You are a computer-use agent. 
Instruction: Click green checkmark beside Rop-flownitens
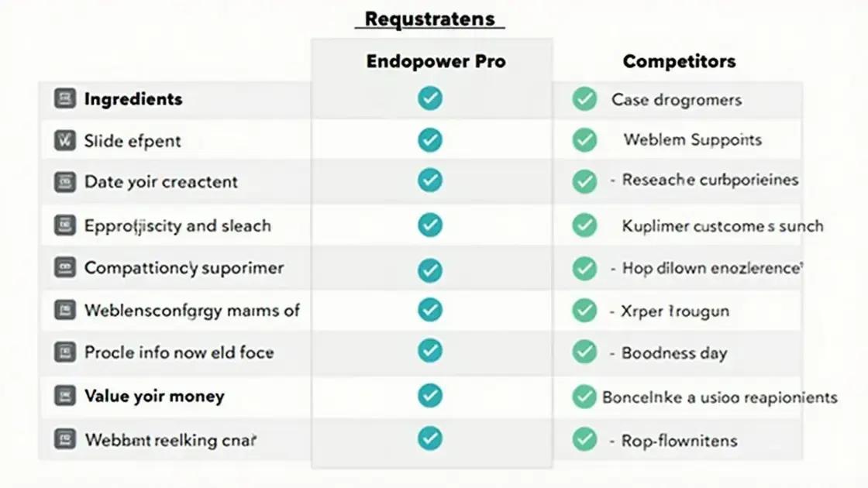coord(584,439)
